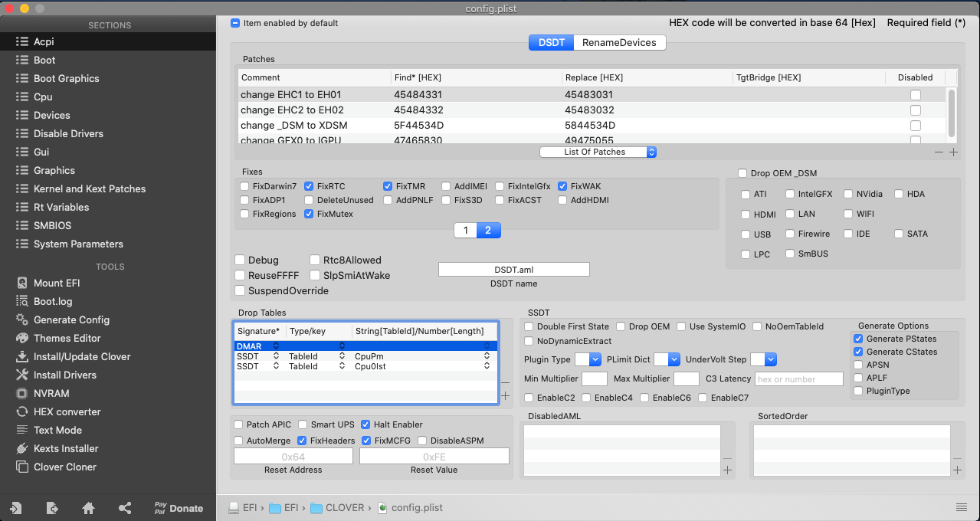Click the Mount EFI tool icon

[21, 283]
